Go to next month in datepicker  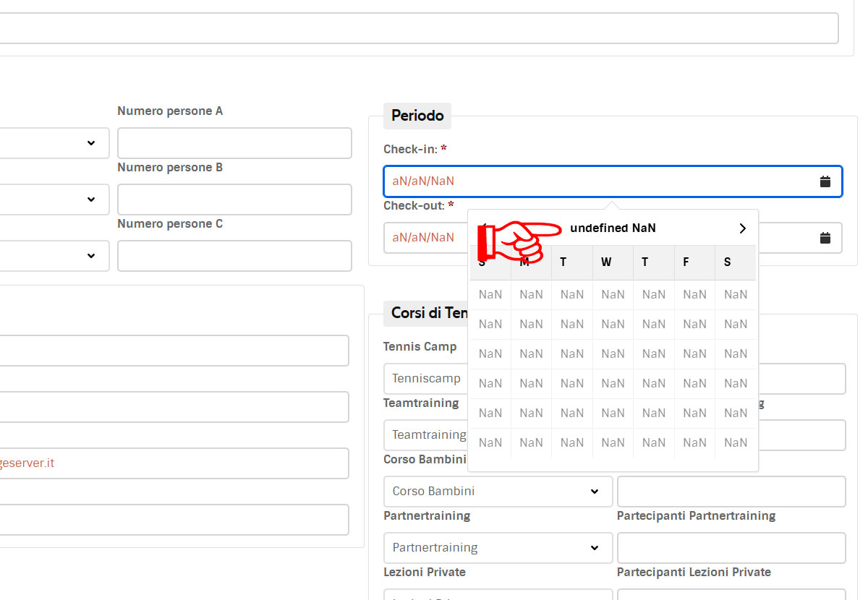pyautogui.click(x=742, y=228)
